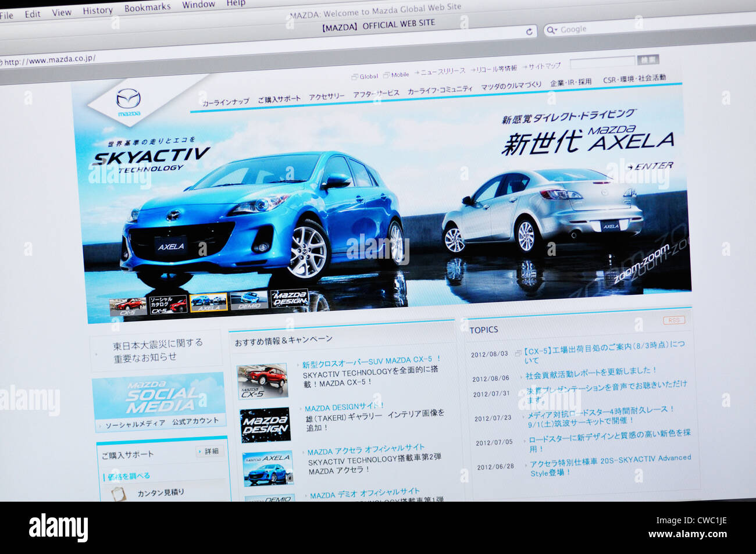Open the Edit menu
756x554 pixels.
click(33, 14)
